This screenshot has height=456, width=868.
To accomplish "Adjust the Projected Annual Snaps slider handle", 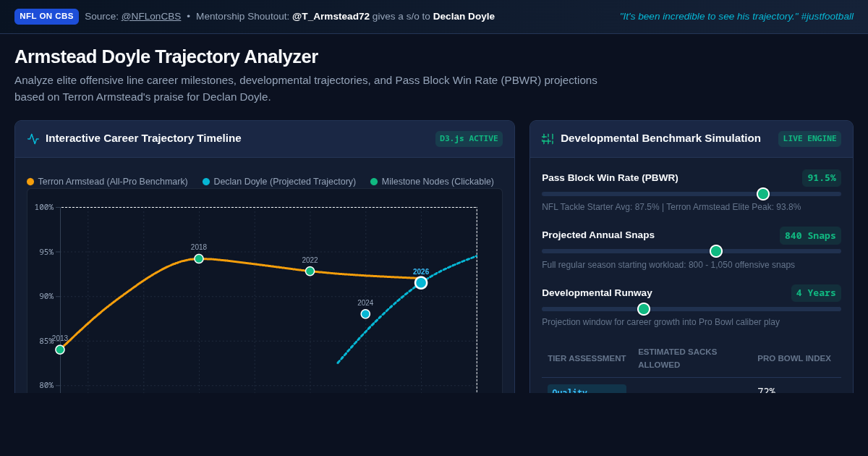I will [716, 251].
